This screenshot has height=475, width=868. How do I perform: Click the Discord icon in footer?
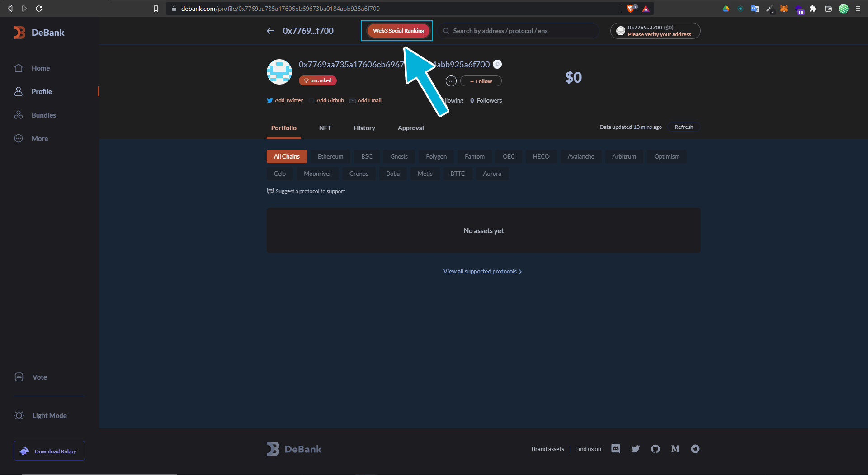pyautogui.click(x=615, y=449)
